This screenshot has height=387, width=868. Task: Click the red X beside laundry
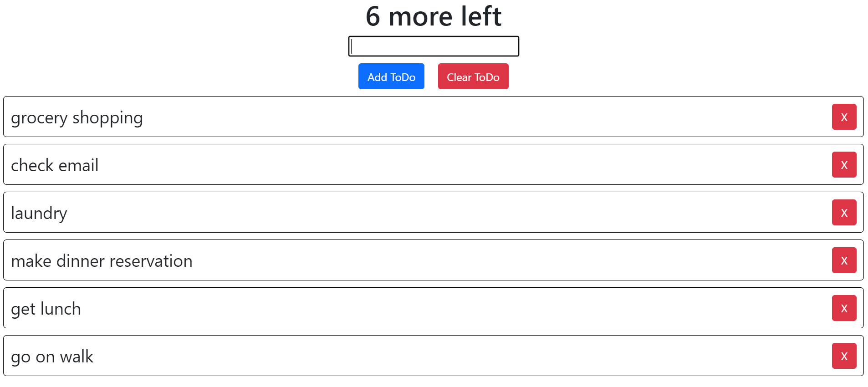pos(844,212)
